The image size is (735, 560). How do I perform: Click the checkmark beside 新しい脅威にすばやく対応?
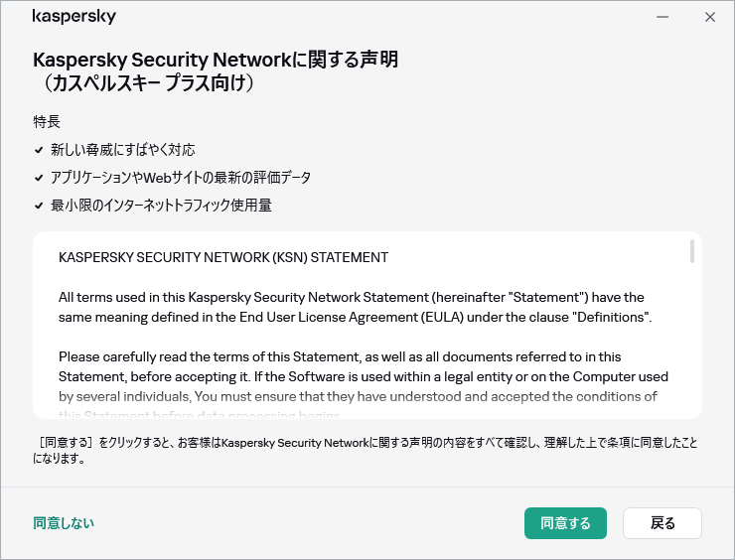[39, 150]
